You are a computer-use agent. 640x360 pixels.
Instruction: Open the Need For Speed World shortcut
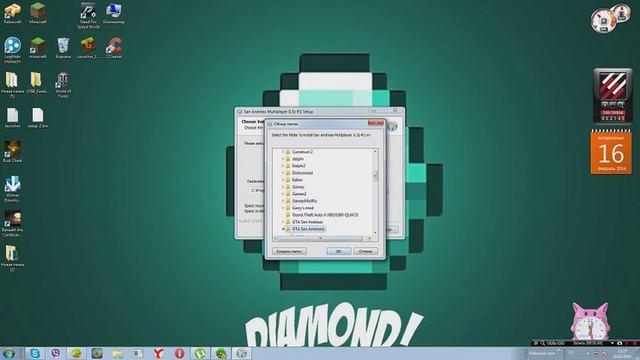[x=88, y=16]
